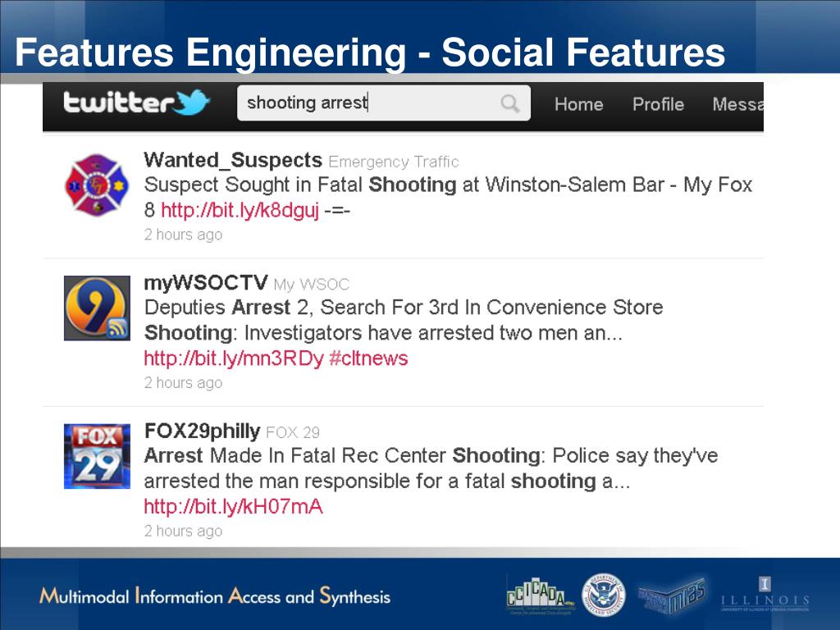The image size is (840, 630).
Task: Open the Home menu item
Action: point(578,104)
